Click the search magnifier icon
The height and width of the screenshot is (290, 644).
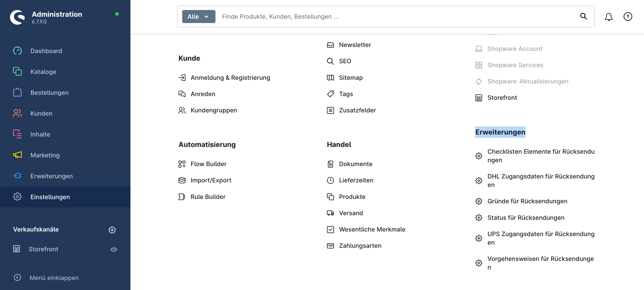(x=583, y=17)
